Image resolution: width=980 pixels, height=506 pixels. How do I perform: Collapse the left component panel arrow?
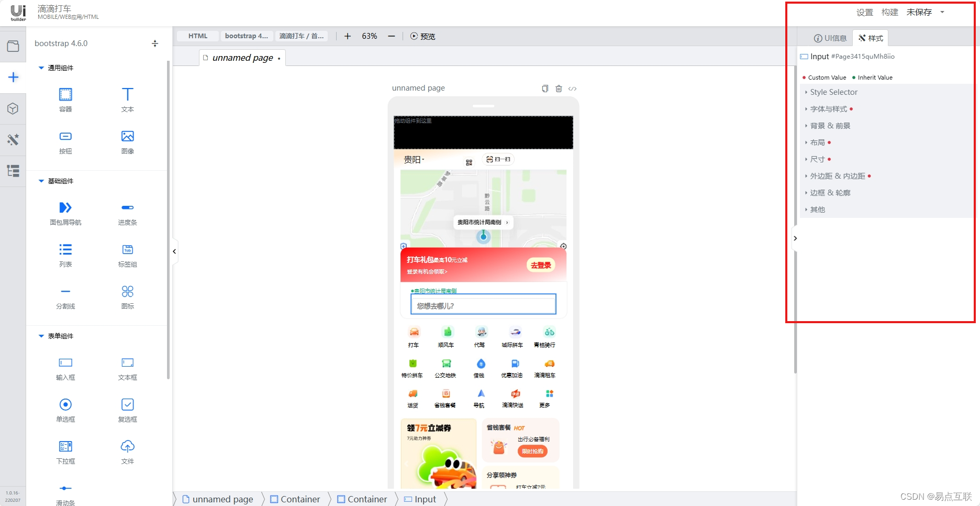(x=174, y=251)
